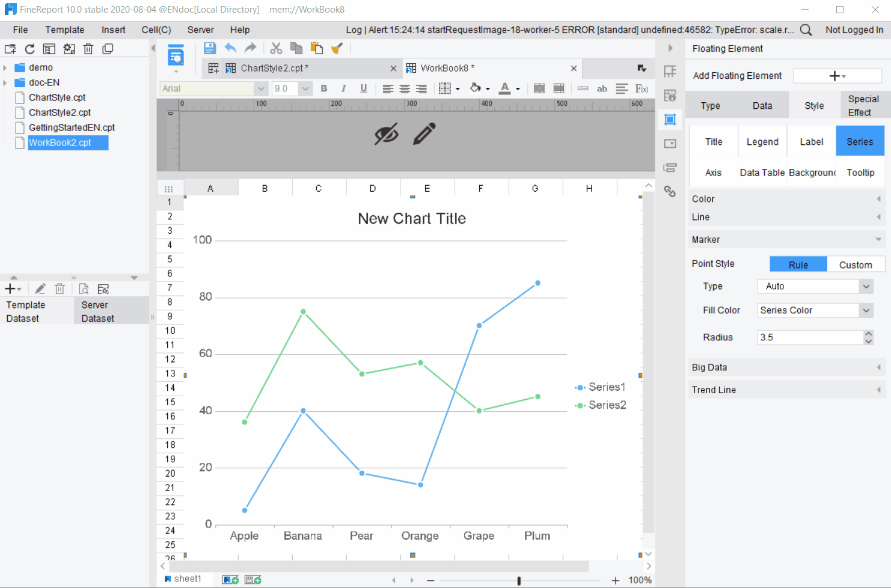Delete the selected template with trash icon
The image size is (891, 588).
tap(88, 49)
